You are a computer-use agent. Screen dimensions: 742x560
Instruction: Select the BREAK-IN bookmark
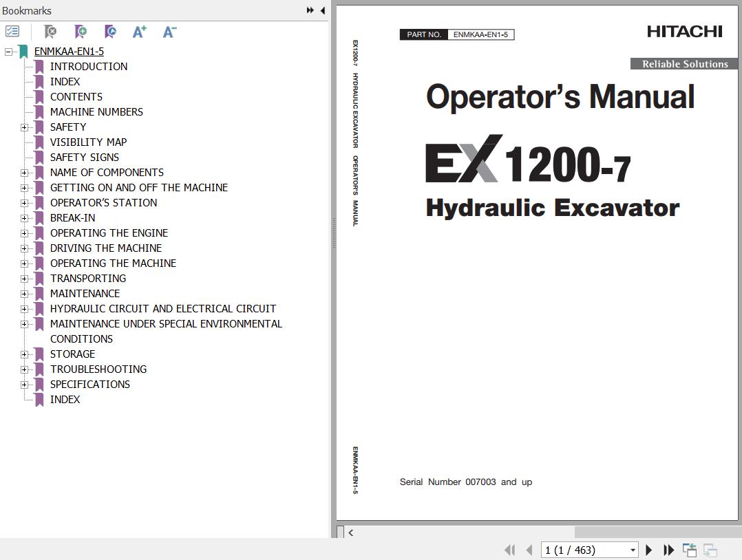coord(73,218)
